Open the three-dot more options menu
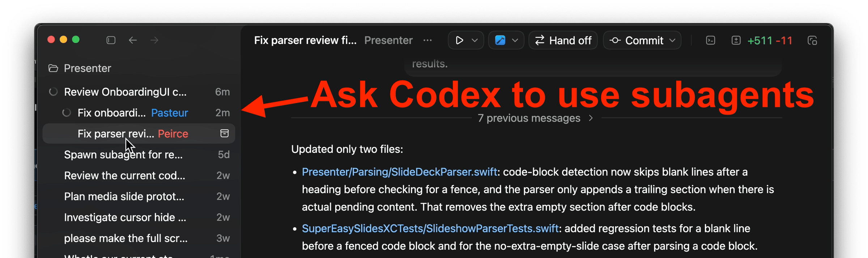 [x=427, y=40]
